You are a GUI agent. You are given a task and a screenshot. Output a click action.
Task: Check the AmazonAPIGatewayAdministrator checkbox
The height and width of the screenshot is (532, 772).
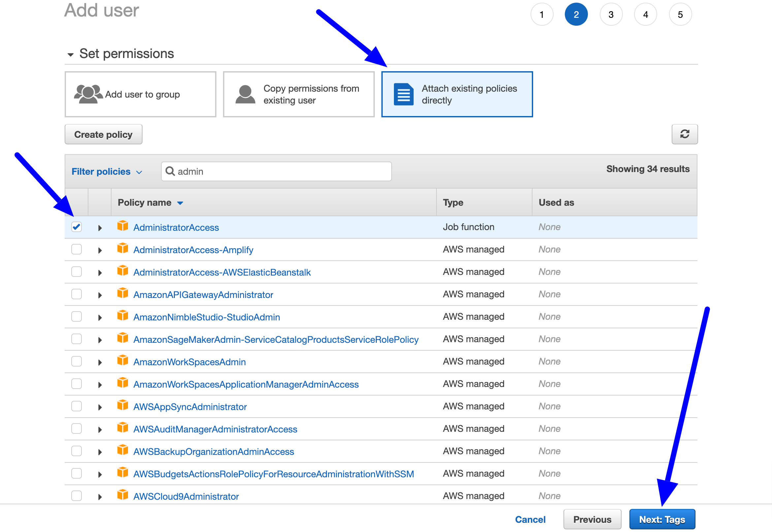click(x=77, y=294)
